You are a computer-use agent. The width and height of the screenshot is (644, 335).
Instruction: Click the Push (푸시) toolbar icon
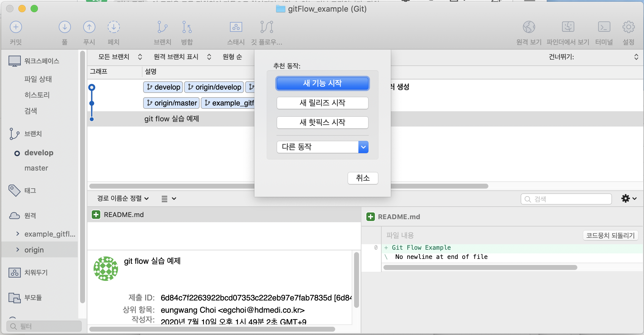click(x=89, y=27)
